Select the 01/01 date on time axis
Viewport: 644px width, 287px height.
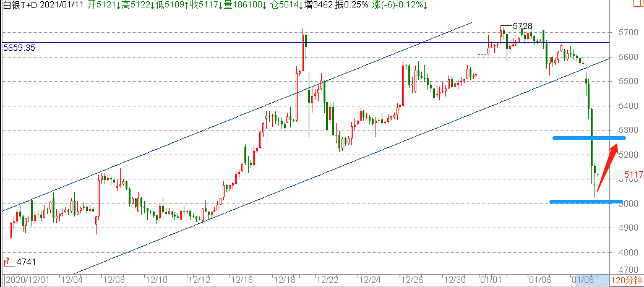coord(491,281)
